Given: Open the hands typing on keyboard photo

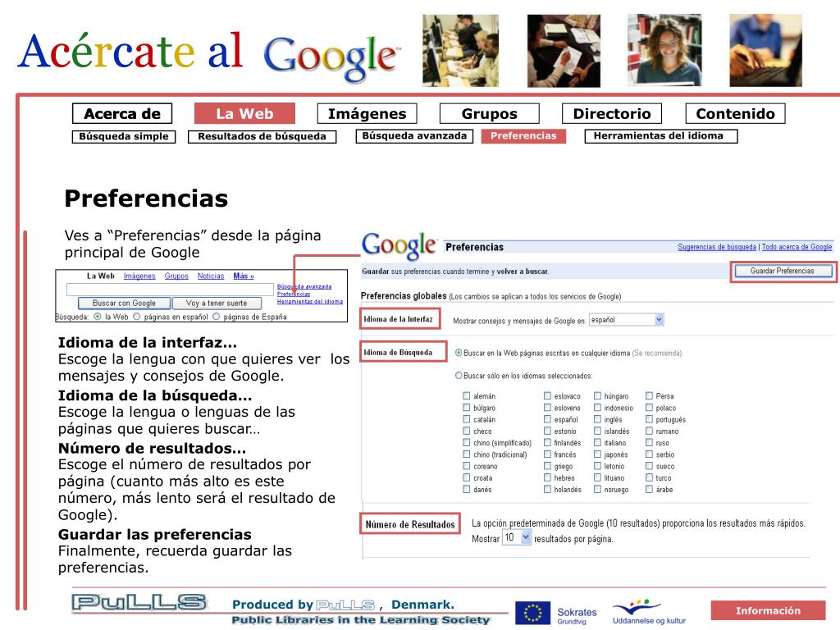Looking at the screenshot, I should (765, 50).
